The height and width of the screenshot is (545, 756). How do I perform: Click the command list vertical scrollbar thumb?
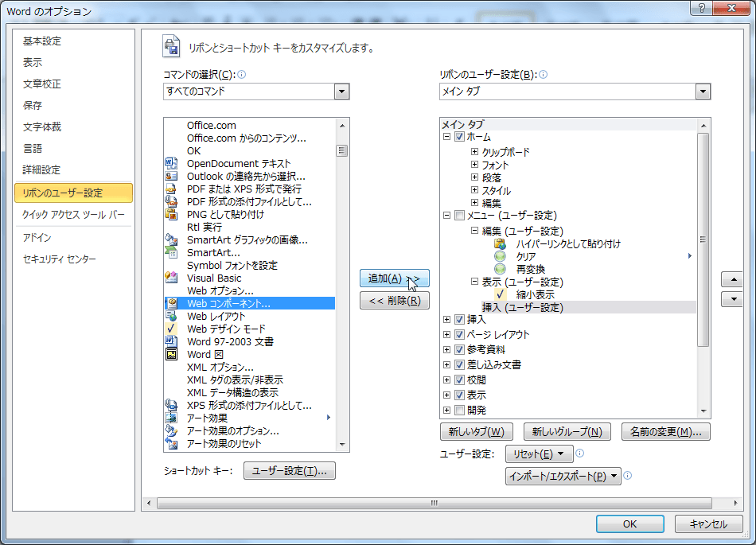click(x=341, y=151)
